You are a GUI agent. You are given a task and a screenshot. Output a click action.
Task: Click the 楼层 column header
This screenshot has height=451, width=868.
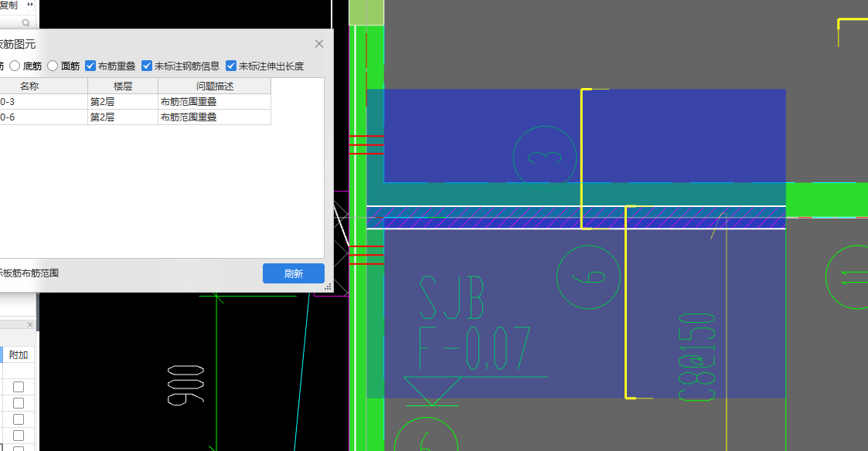pyautogui.click(x=123, y=86)
